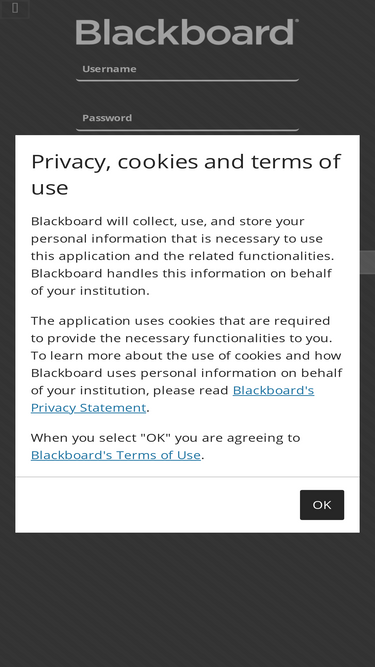Screen dimensions: 375x667
Task: Click the divider line above the OK button
Action: pos(187,477)
